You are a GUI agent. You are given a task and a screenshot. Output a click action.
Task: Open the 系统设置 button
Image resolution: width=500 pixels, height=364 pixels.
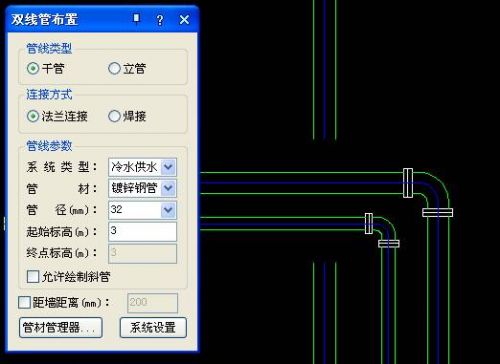153,328
